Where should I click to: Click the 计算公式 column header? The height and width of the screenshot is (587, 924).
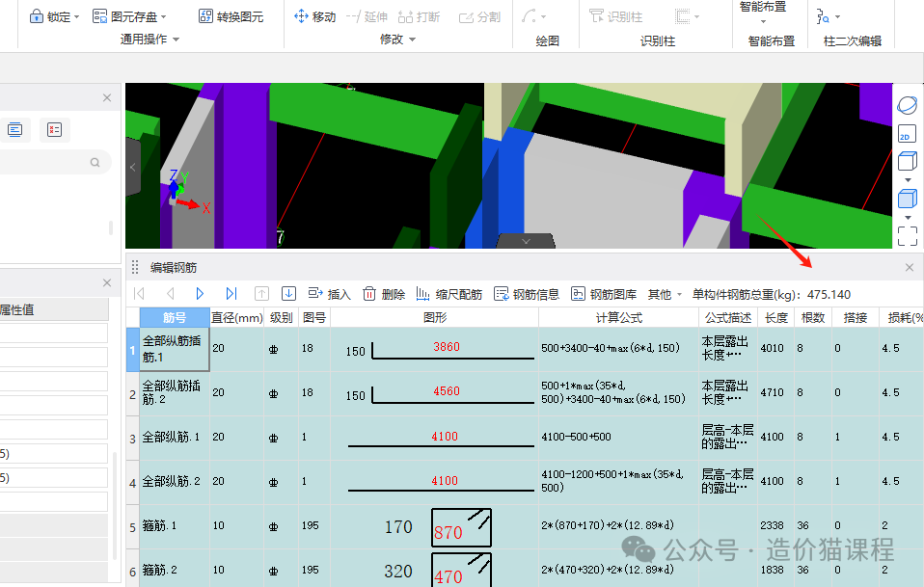pyautogui.click(x=619, y=317)
